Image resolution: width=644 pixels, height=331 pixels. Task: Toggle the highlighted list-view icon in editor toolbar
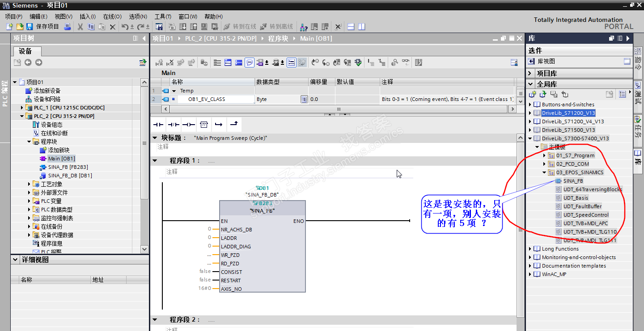[x=292, y=63]
